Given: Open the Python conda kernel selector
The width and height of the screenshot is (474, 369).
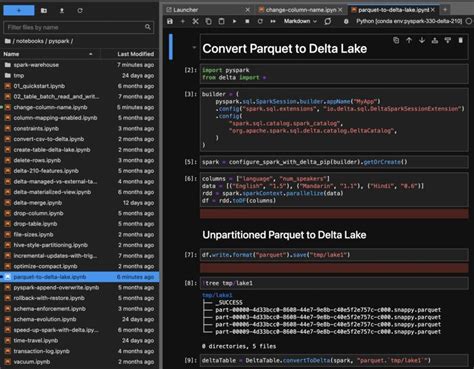Looking at the screenshot, I should click(x=409, y=21).
